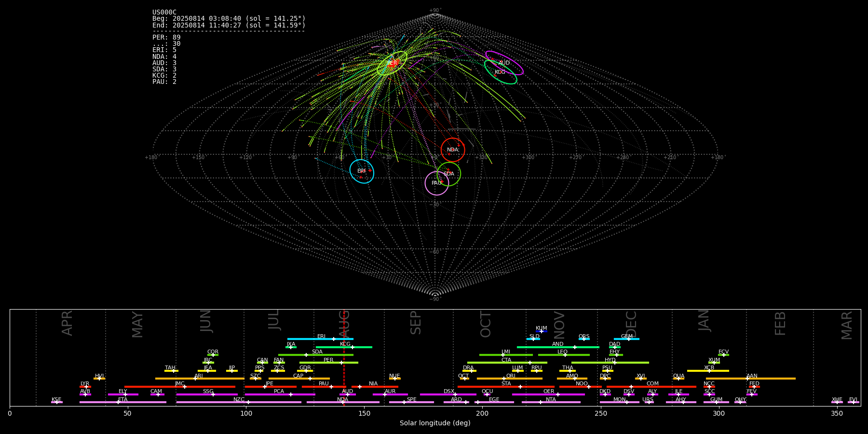Click the XCB shower bar in timeline
The image size is (868, 434).
[x=708, y=371]
